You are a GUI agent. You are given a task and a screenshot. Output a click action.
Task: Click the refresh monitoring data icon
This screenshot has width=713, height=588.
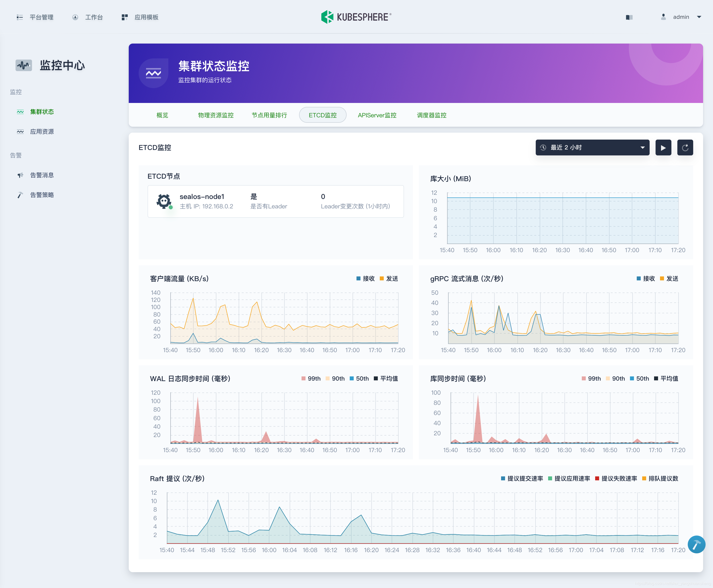coord(685,148)
